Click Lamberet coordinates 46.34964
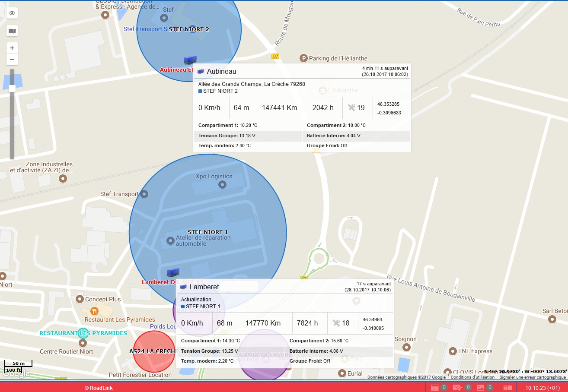This screenshot has width=568, height=392. (372, 320)
